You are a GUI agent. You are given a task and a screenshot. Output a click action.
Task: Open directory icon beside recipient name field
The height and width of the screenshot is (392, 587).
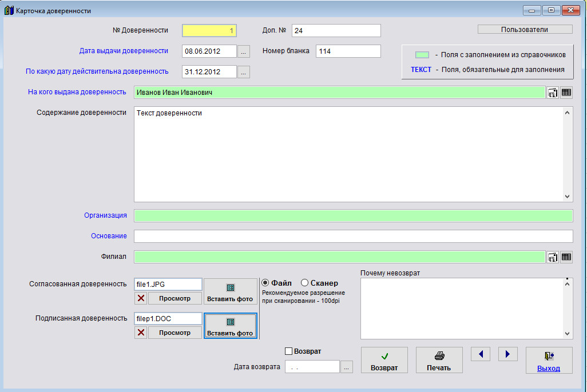(x=553, y=93)
